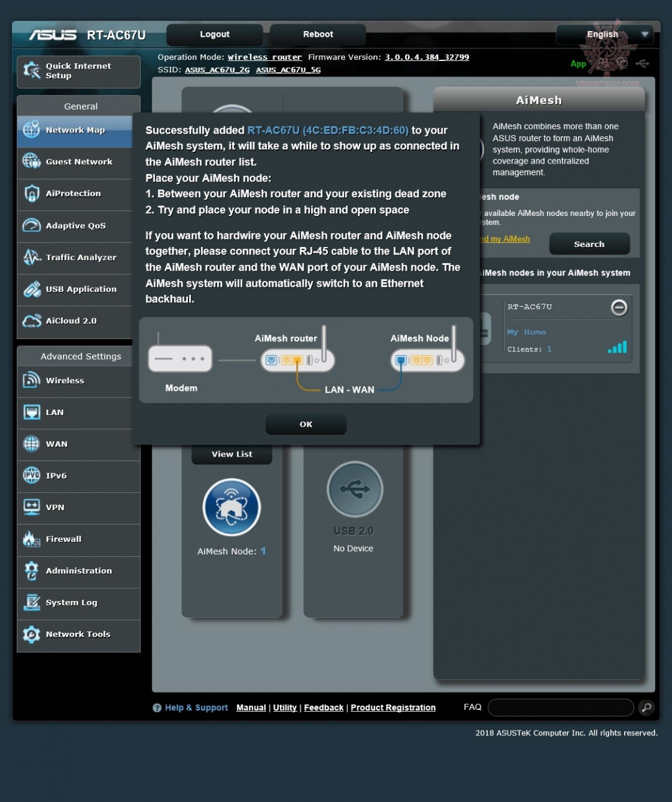The width and height of the screenshot is (672, 802).
Task: Confirm the AiMesh dialog with OK
Action: pos(306,424)
